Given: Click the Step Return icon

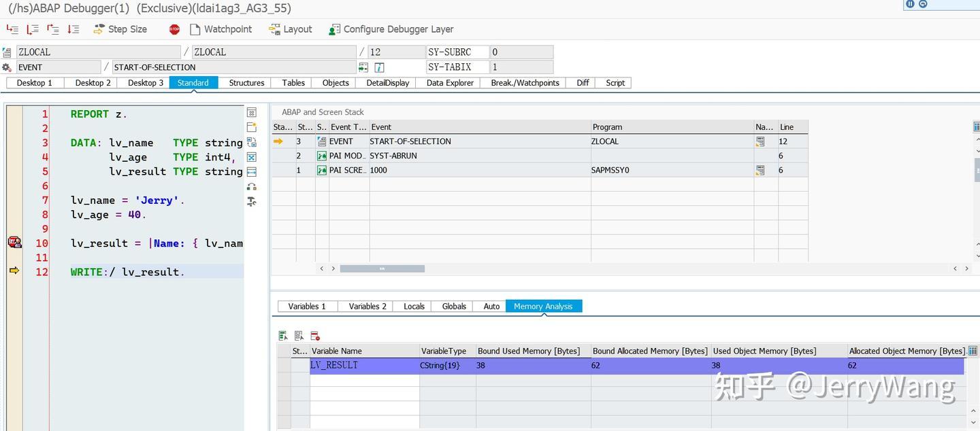Looking at the screenshot, I should pyautogui.click(x=53, y=29).
